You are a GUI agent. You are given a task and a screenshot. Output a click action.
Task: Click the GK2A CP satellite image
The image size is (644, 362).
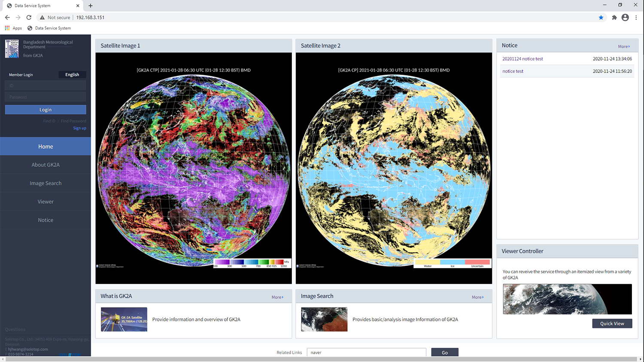(394, 168)
